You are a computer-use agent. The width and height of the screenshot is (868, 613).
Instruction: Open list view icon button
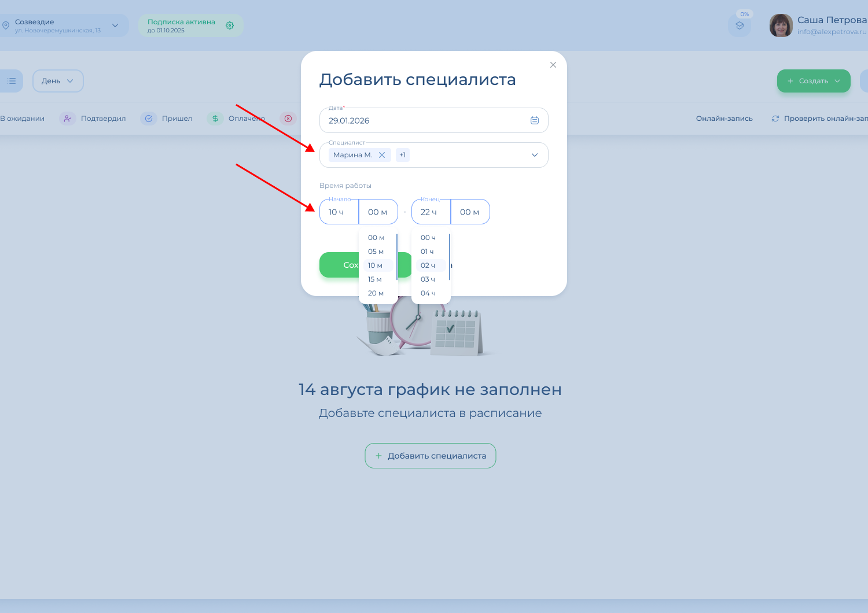tap(11, 81)
